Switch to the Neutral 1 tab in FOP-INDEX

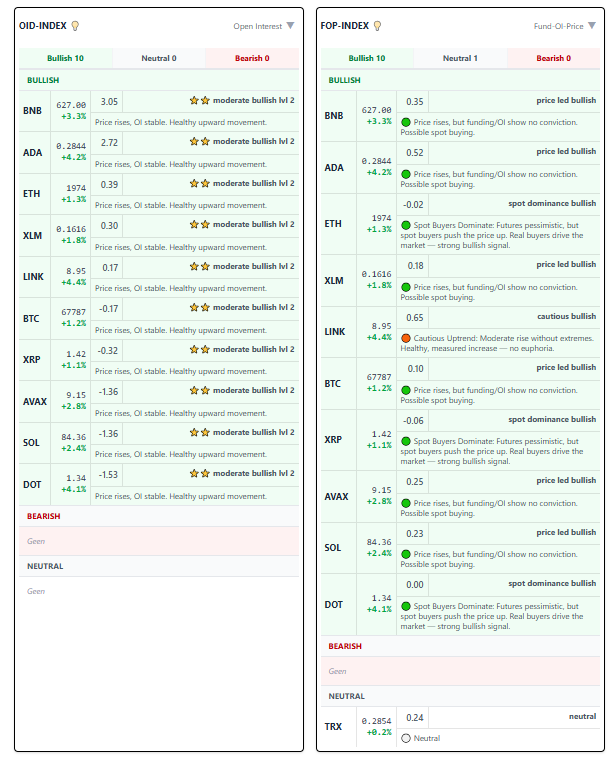tap(459, 58)
